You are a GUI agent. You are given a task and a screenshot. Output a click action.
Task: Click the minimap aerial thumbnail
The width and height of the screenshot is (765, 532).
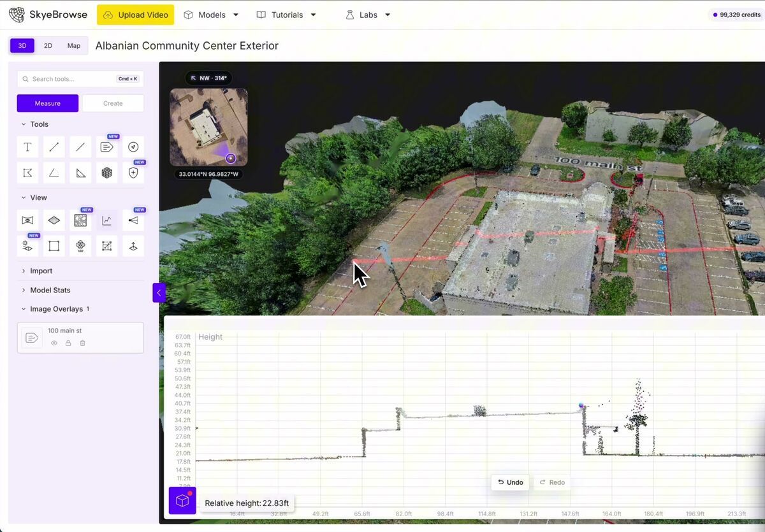208,127
